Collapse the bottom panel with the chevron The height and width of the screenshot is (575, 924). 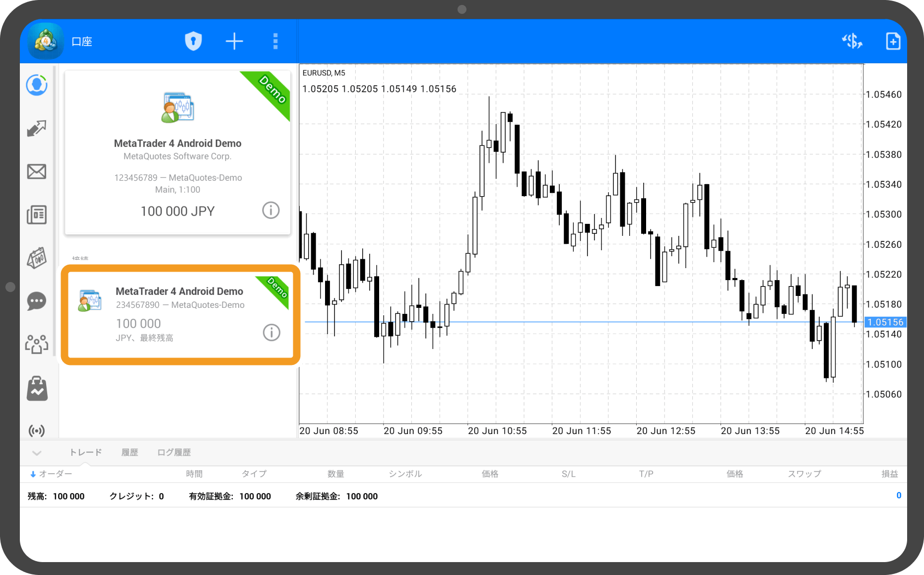(x=37, y=452)
